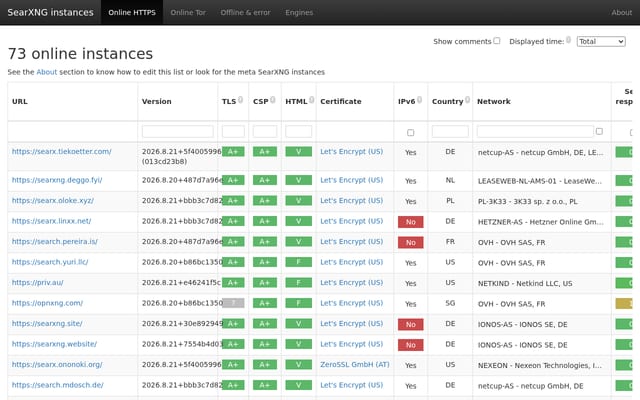The image size is (640, 400).
Task: Click HTML F badge for priv.au
Action: click(298, 282)
